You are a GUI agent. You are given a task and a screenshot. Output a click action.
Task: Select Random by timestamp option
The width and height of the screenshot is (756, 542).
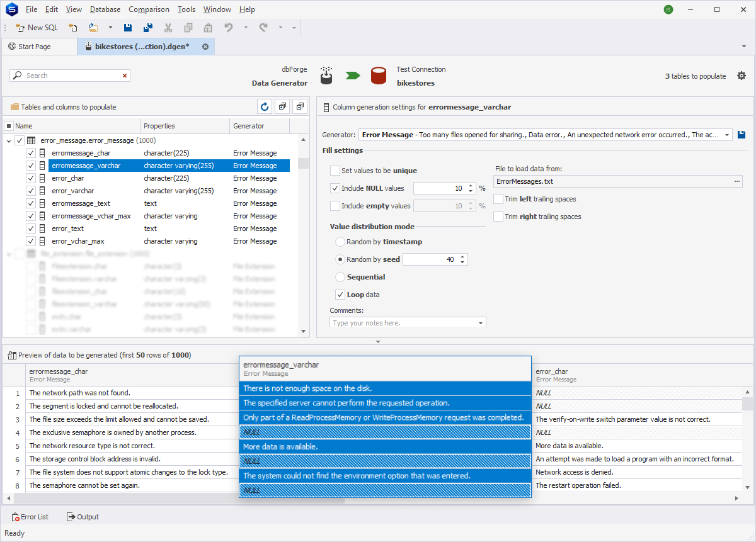340,242
